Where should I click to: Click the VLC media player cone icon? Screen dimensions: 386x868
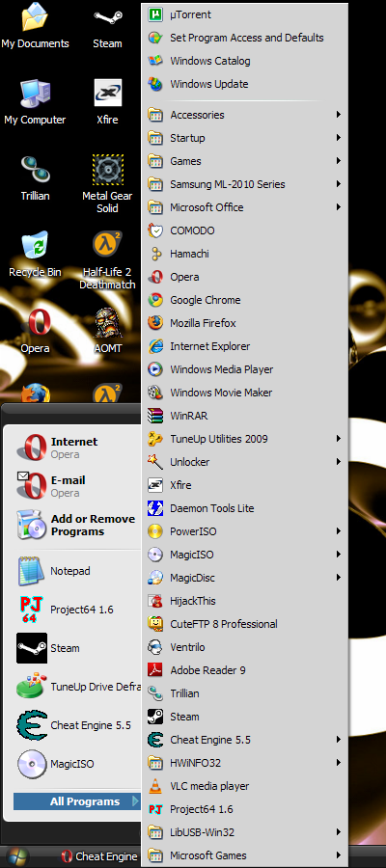pos(155,786)
